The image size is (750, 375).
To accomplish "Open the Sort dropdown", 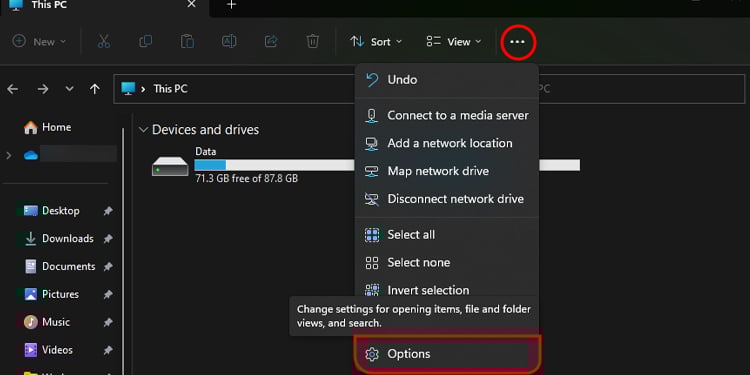I will pyautogui.click(x=376, y=42).
